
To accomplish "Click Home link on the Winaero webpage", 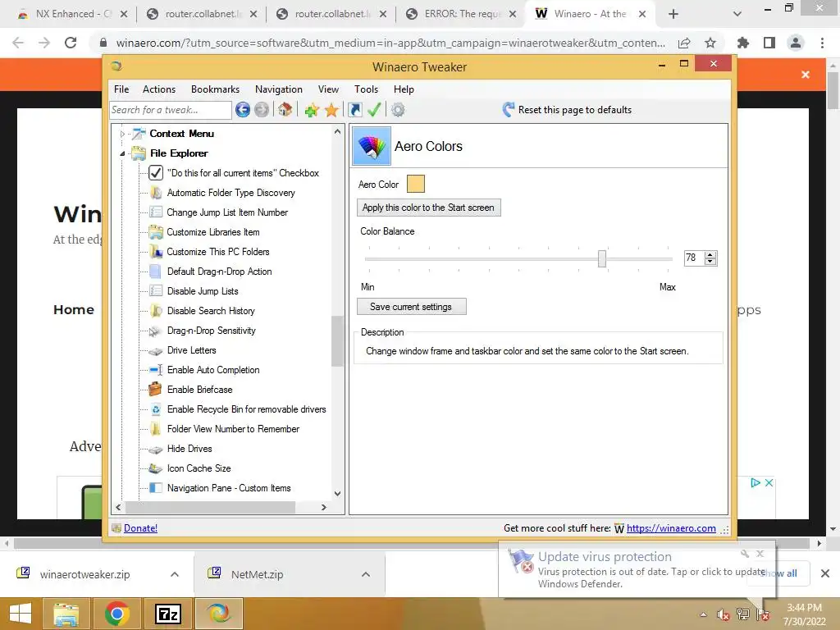I will 74,309.
